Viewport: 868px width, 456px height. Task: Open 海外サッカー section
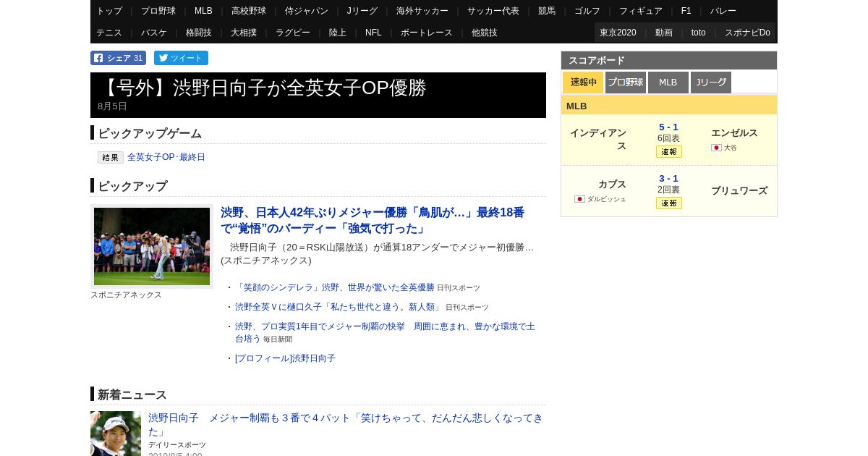click(422, 11)
